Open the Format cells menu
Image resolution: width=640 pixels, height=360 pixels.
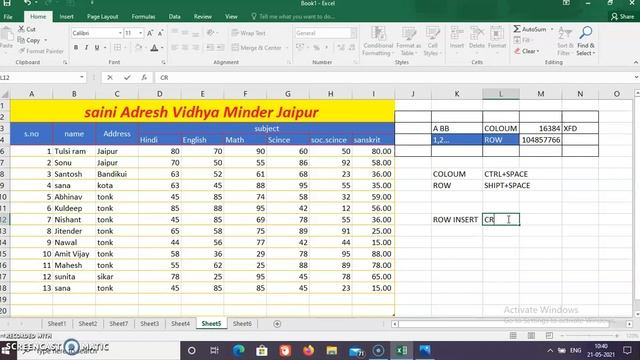(x=497, y=38)
